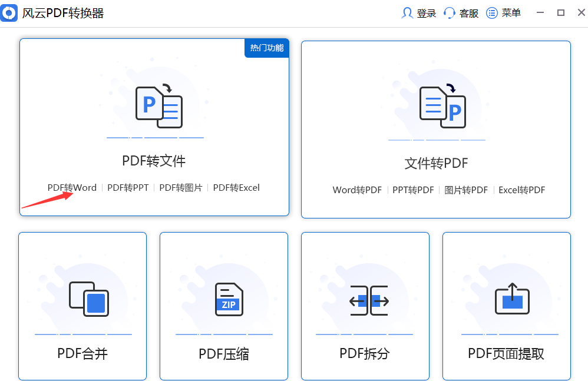Choose PDF转PPT conversion
Screen dimensions: 588x381
[128, 188]
